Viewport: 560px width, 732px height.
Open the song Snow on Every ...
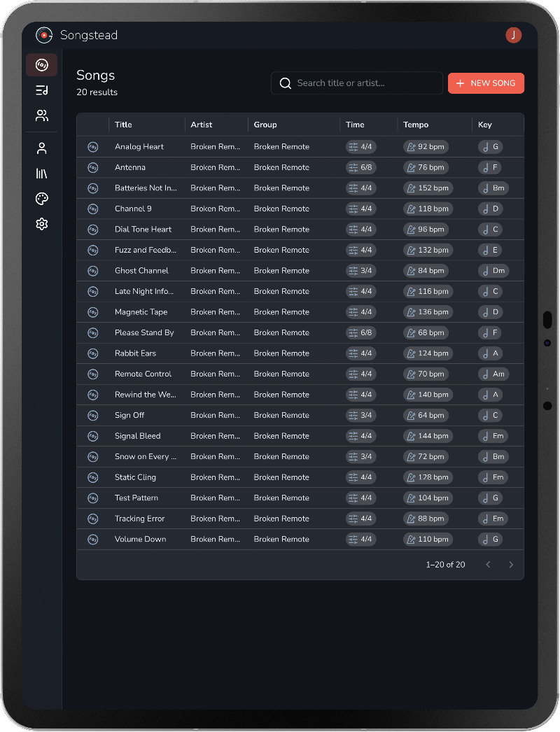[x=146, y=456]
